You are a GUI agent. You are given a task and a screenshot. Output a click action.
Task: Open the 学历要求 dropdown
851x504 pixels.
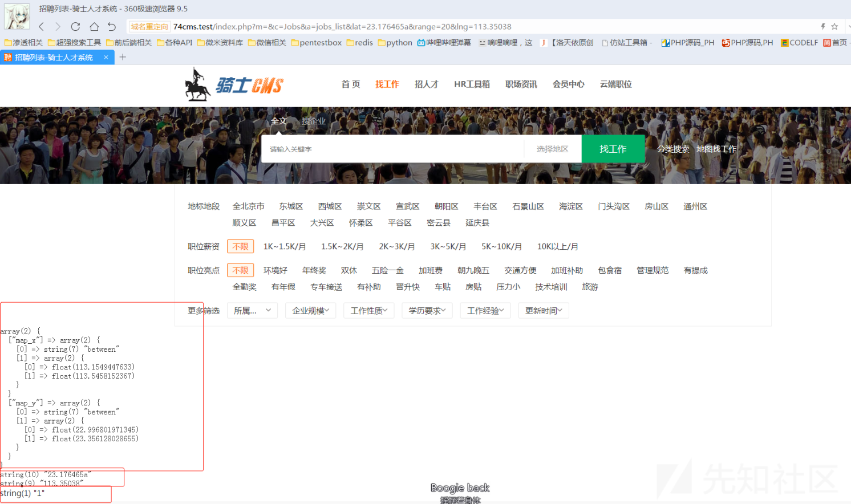(x=427, y=311)
